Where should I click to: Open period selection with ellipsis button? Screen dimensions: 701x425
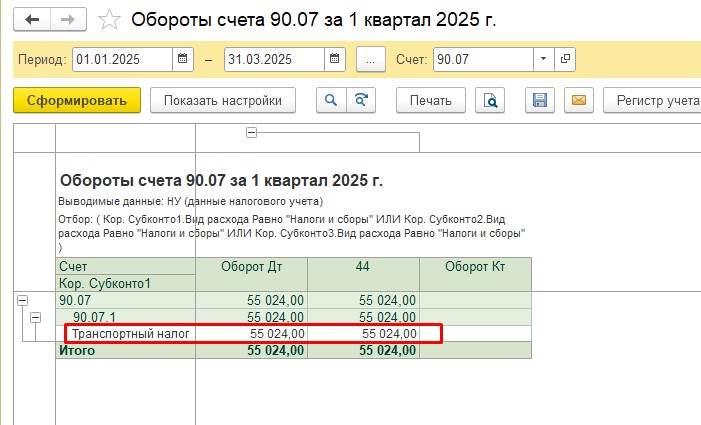[x=371, y=59]
